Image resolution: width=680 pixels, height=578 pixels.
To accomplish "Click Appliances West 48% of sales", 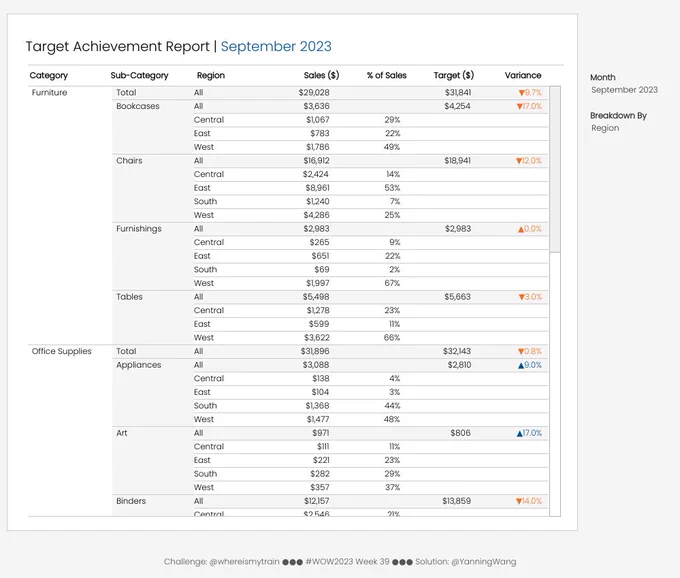I will click(392, 419).
